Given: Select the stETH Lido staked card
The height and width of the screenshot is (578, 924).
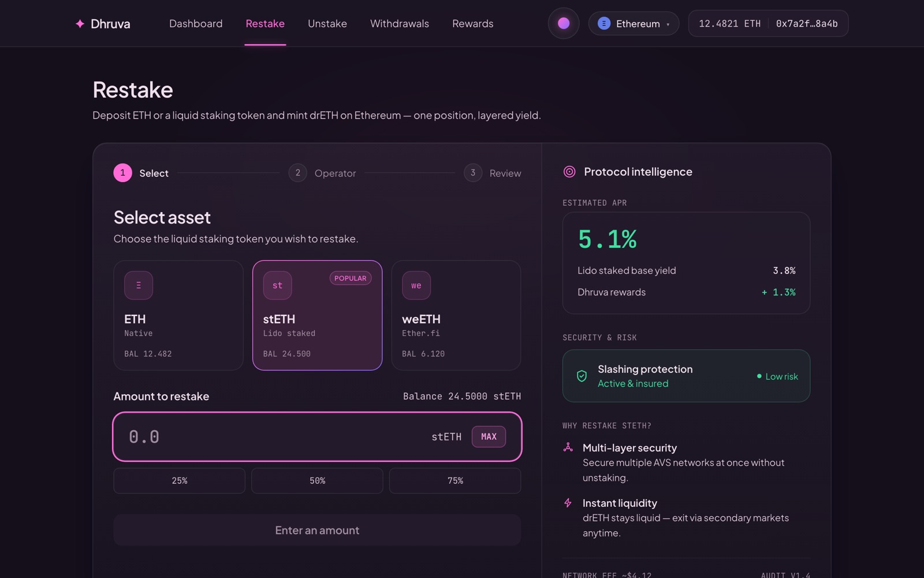Looking at the screenshot, I should [x=318, y=315].
